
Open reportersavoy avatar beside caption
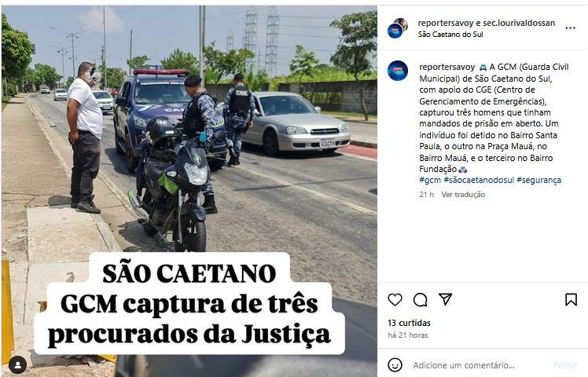[x=398, y=71]
